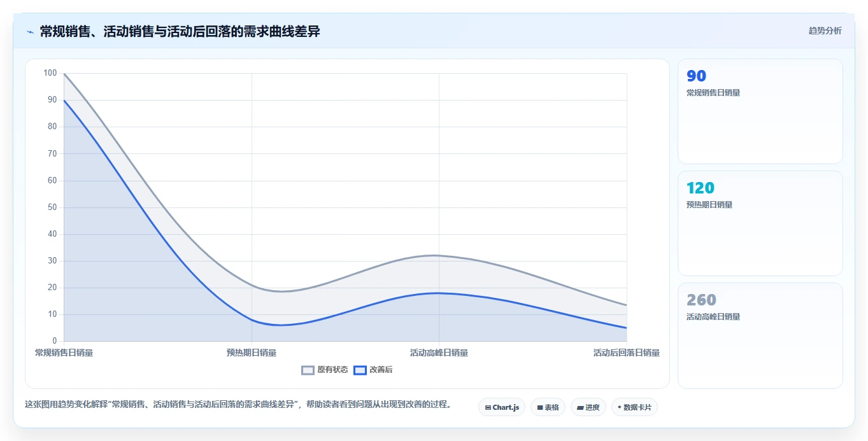Click x-axis label 活动高峰日销量
Viewport: 868px width, 441px height.
tap(439, 353)
